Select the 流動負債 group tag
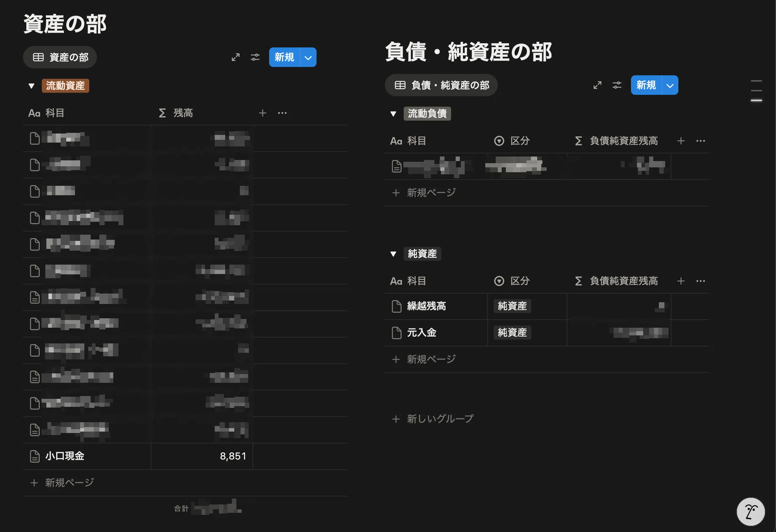 coord(427,114)
